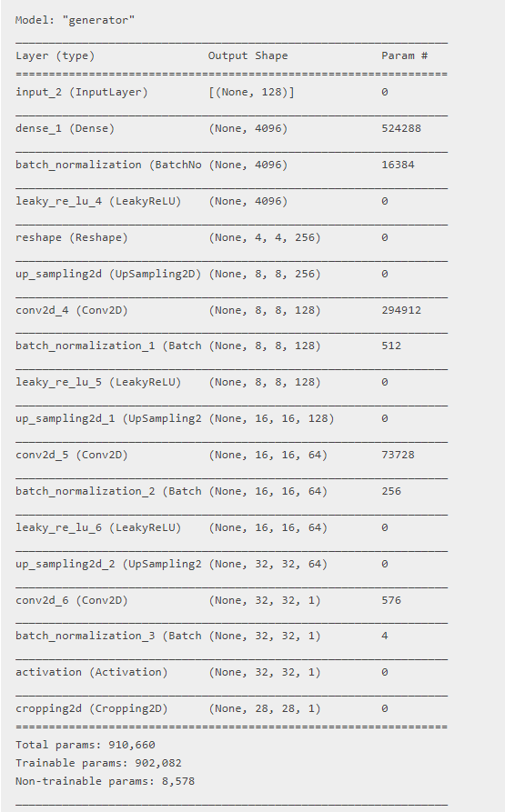Click the conv2d_4 (Conv2D) layer name
The image size is (505, 812).
(72, 310)
